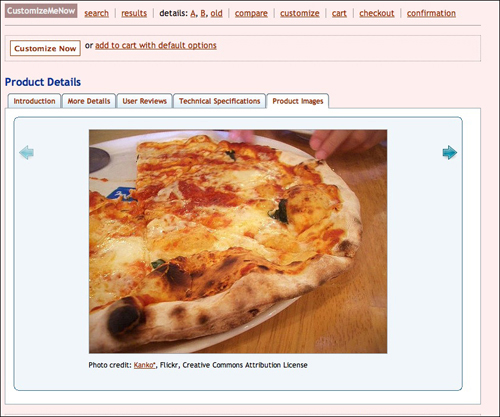Click the pizza product photo
This screenshot has height=417, width=500.
point(238,241)
